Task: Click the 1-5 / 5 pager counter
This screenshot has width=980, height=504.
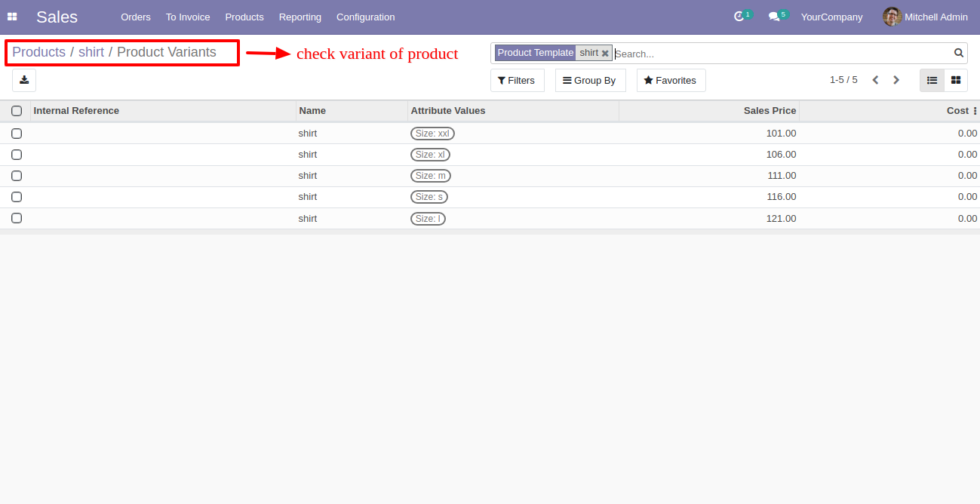Action: point(843,80)
